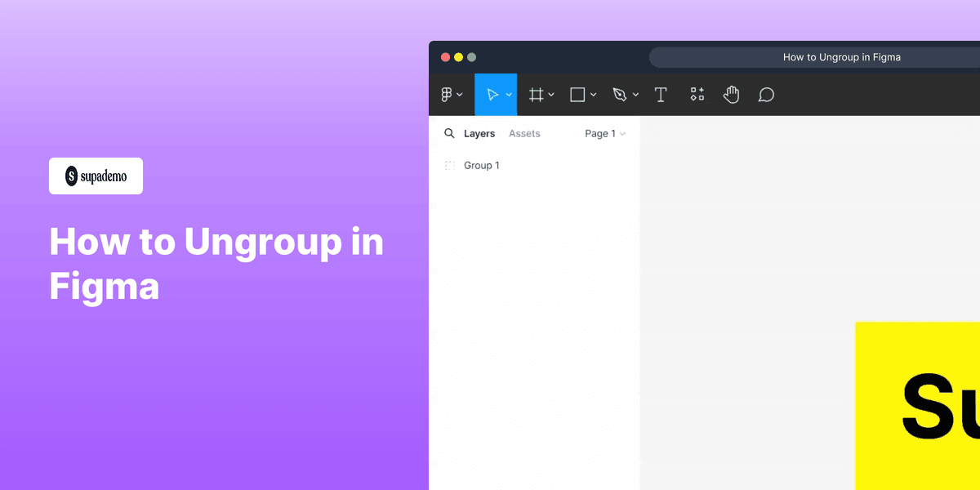Select the Comment tool

coord(765,94)
